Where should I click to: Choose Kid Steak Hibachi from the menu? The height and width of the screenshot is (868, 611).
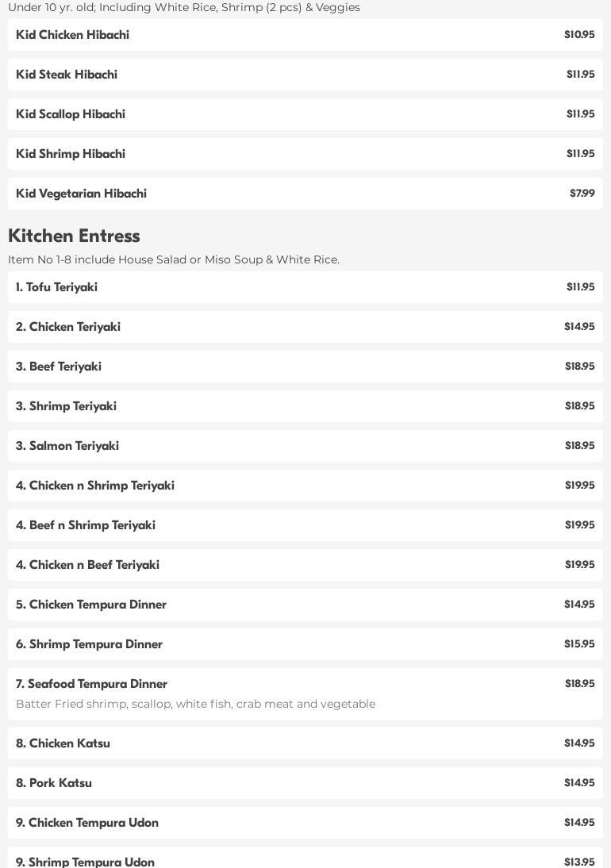click(305, 75)
